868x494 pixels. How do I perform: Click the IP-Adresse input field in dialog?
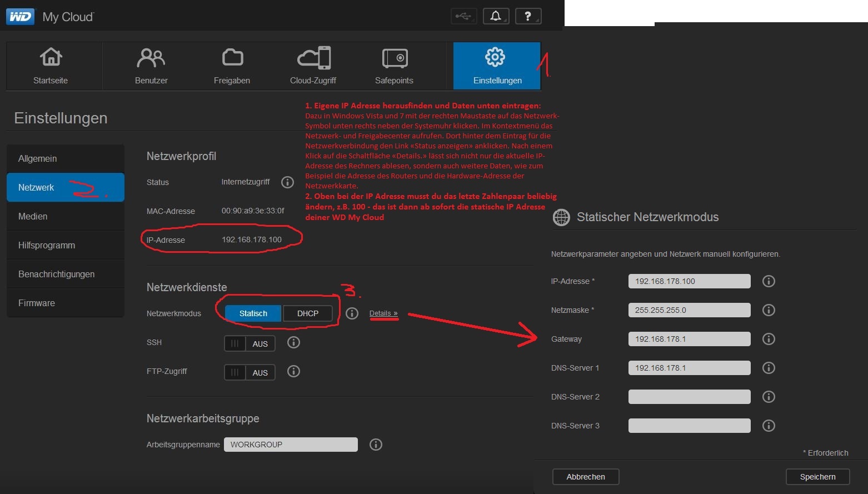coord(689,281)
